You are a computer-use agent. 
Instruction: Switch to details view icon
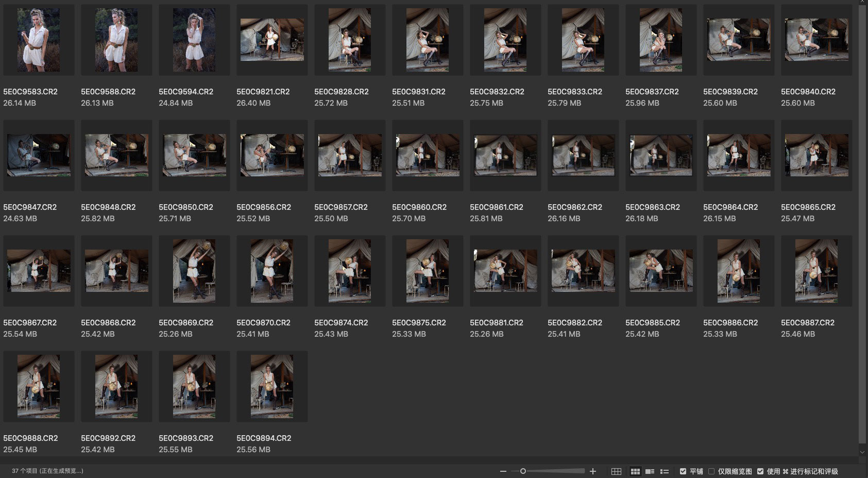pyautogui.click(x=650, y=471)
